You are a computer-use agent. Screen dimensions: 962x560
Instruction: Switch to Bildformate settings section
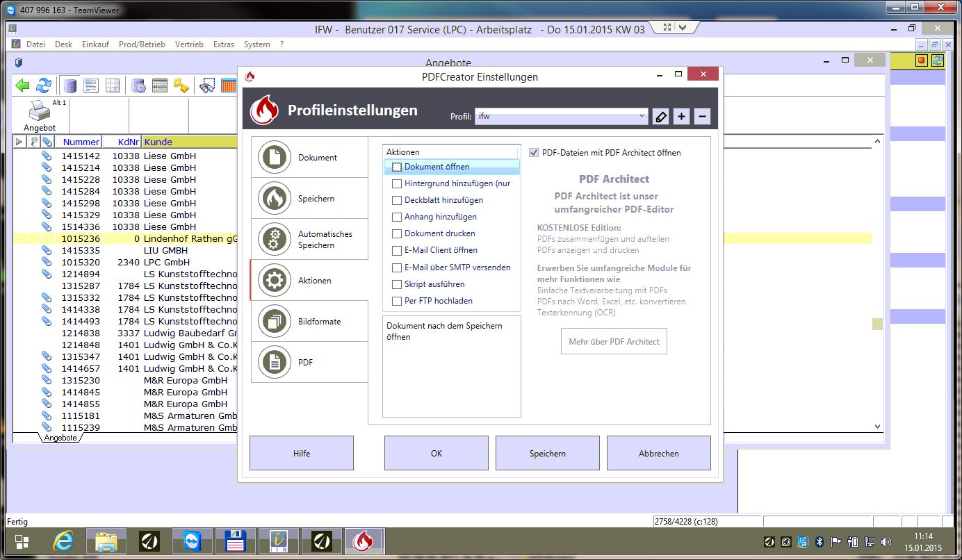309,322
